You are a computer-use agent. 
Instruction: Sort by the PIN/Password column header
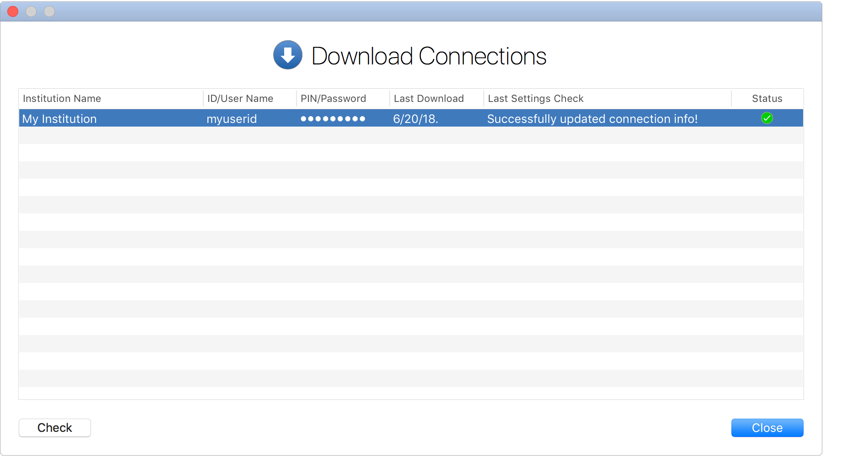(333, 98)
